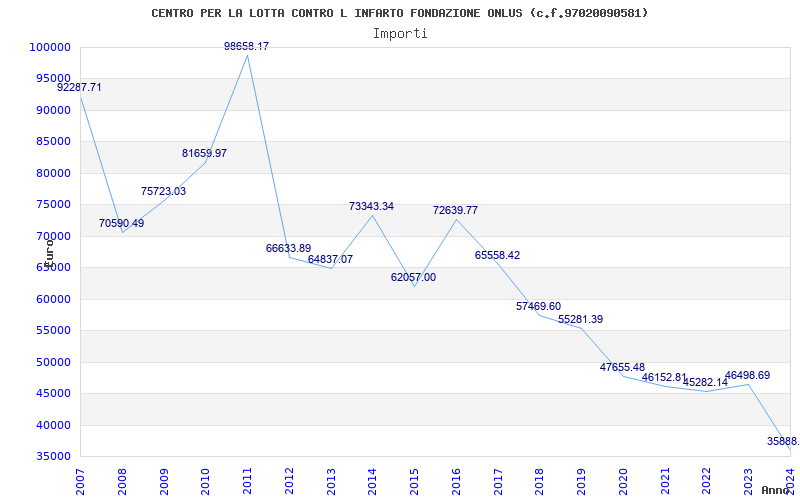The width and height of the screenshot is (800, 500).
Task: Click the chart title CENTRO PER LA LOTTA CONTRO L INFARTO
Action: pyautogui.click(x=399, y=13)
